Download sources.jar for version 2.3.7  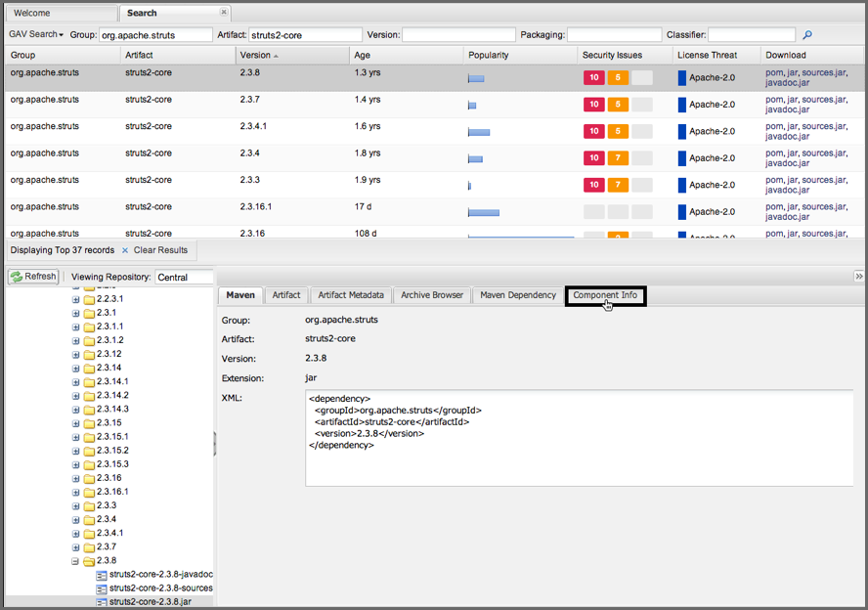click(x=824, y=100)
